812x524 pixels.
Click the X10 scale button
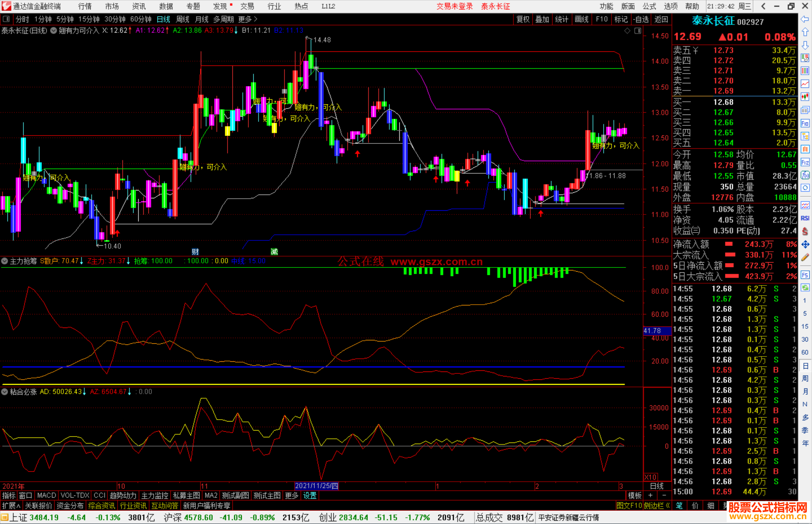651,477
